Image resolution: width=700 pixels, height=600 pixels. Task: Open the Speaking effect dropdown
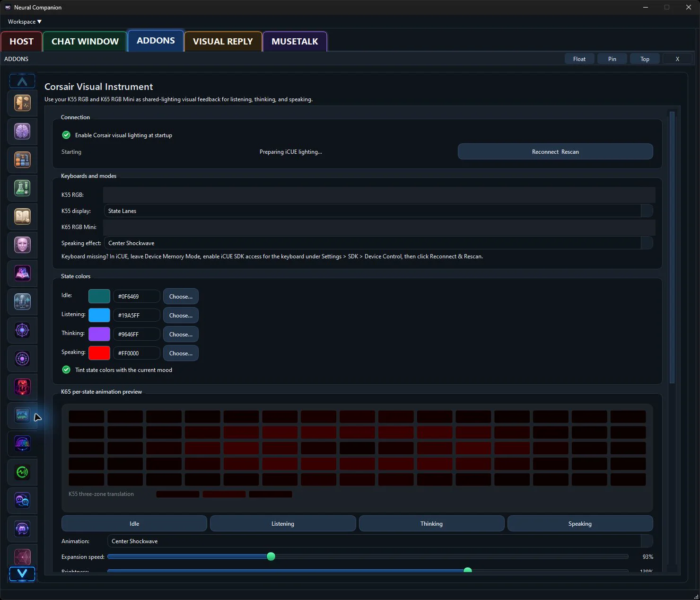[x=378, y=243]
